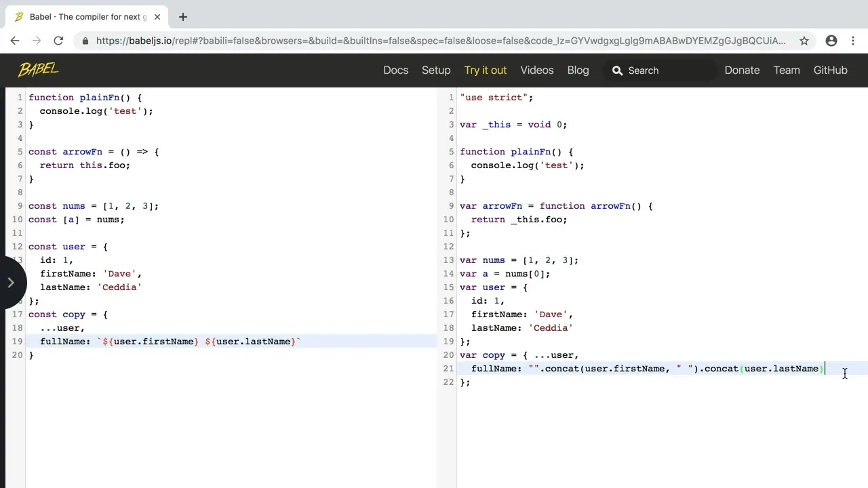Viewport: 868px width, 488px height.
Task: Click output line 'var nums = [1, 2, 3];'
Action: coord(519,260)
